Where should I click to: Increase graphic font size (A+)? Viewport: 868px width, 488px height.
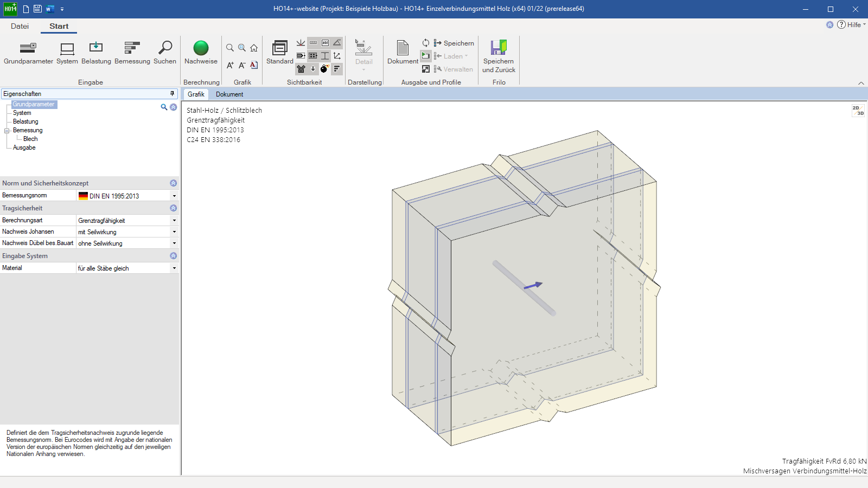tap(230, 65)
